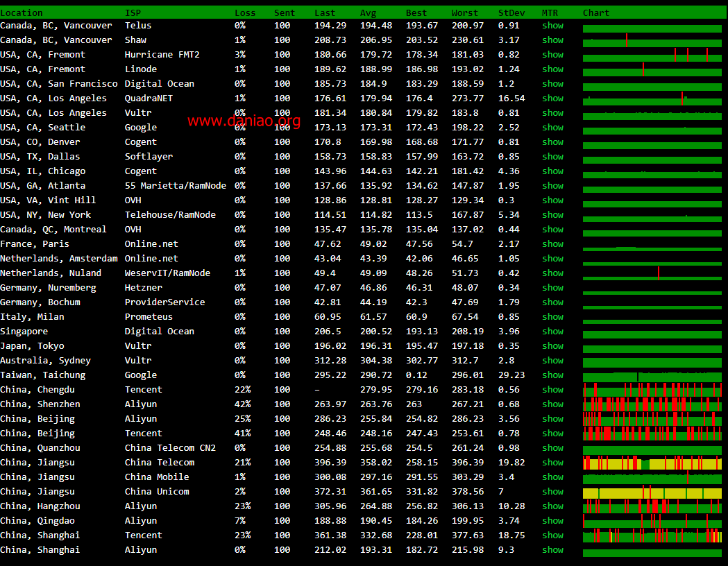Select the Netherlands, Amsterdam location cell
Screen dimensions: 728x566
point(59,259)
